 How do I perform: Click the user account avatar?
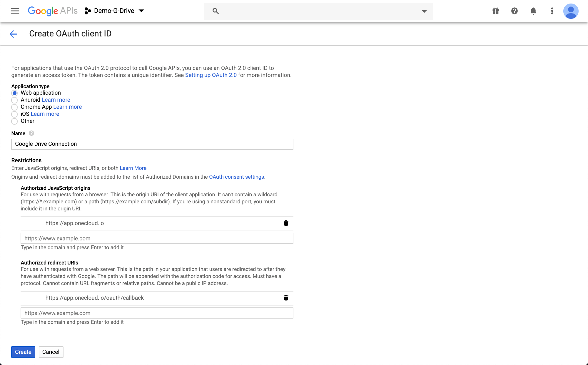coord(571,11)
